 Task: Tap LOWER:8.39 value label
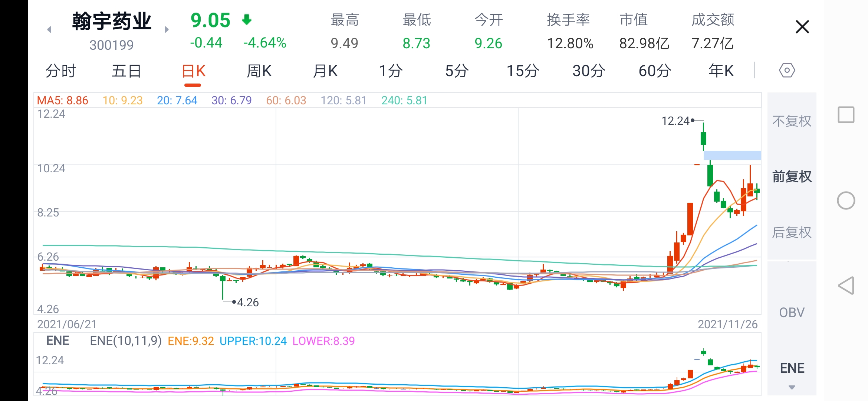coord(323,341)
